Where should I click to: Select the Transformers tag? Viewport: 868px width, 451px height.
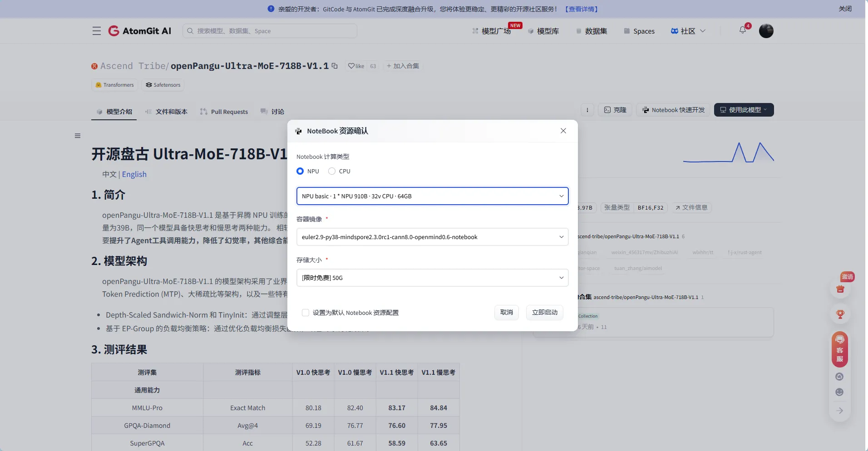tap(114, 85)
